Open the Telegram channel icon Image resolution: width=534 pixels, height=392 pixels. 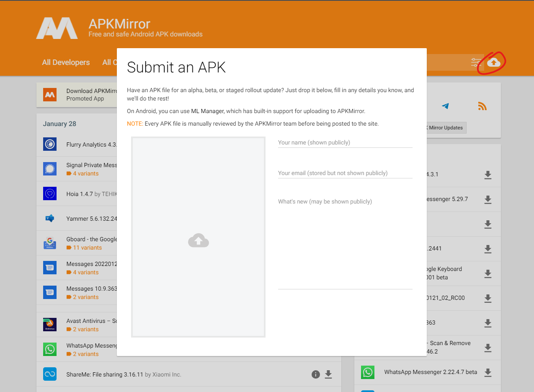click(445, 106)
